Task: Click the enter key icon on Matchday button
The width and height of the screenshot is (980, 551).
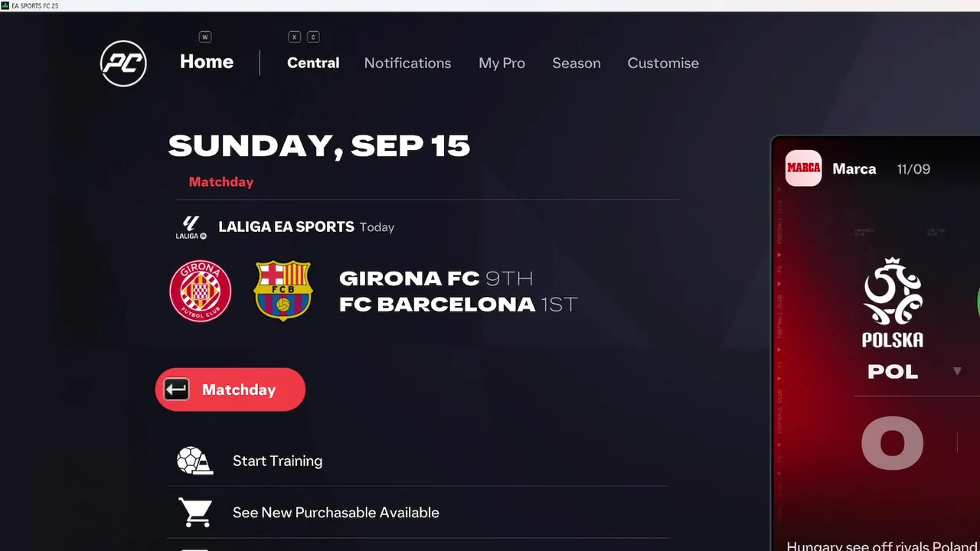Action: [176, 390]
